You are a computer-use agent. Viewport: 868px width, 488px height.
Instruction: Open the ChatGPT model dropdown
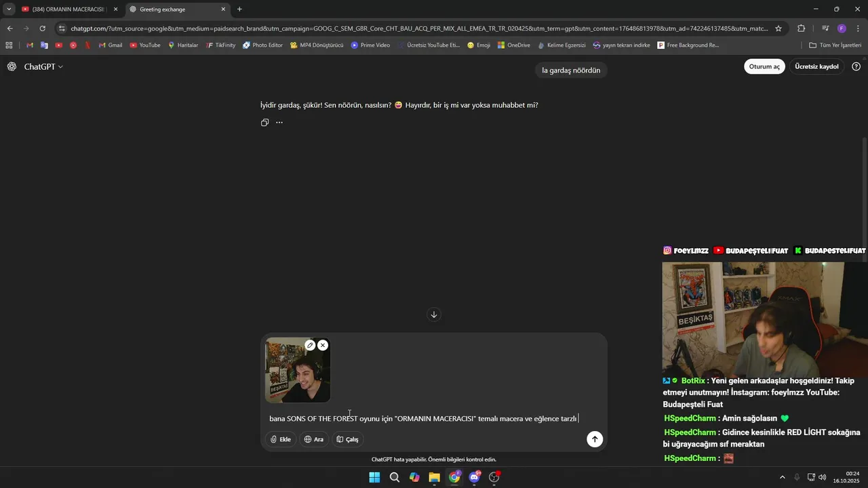43,67
